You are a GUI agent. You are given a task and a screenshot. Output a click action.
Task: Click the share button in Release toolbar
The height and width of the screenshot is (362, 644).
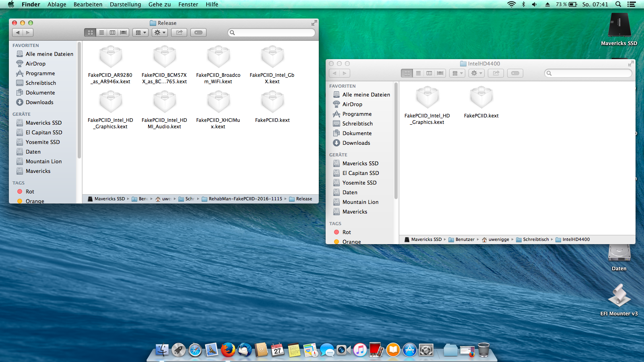[x=179, y=33]
